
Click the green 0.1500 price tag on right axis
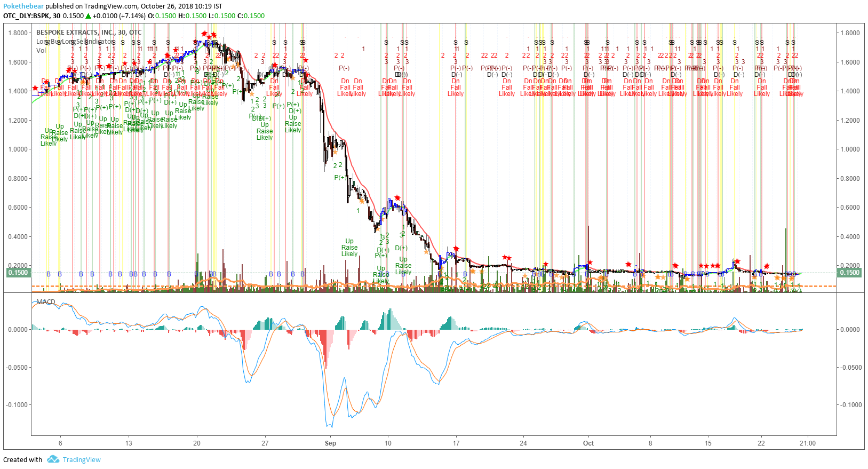850,273
